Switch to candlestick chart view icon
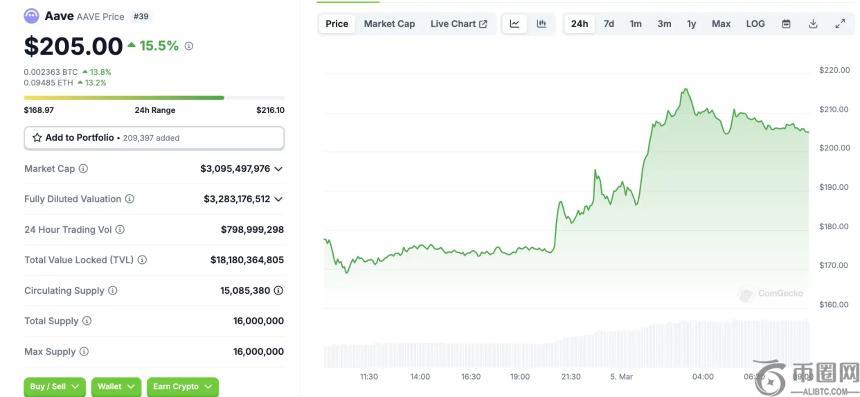 click(x=541, y=24)
